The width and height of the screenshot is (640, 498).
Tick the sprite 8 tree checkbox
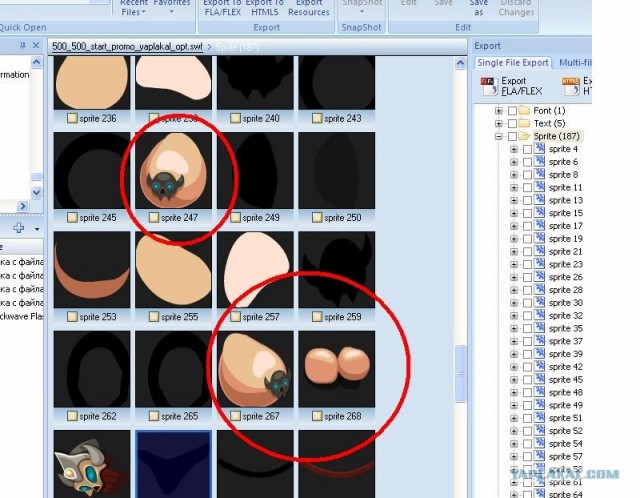click(x=527, y=175)
